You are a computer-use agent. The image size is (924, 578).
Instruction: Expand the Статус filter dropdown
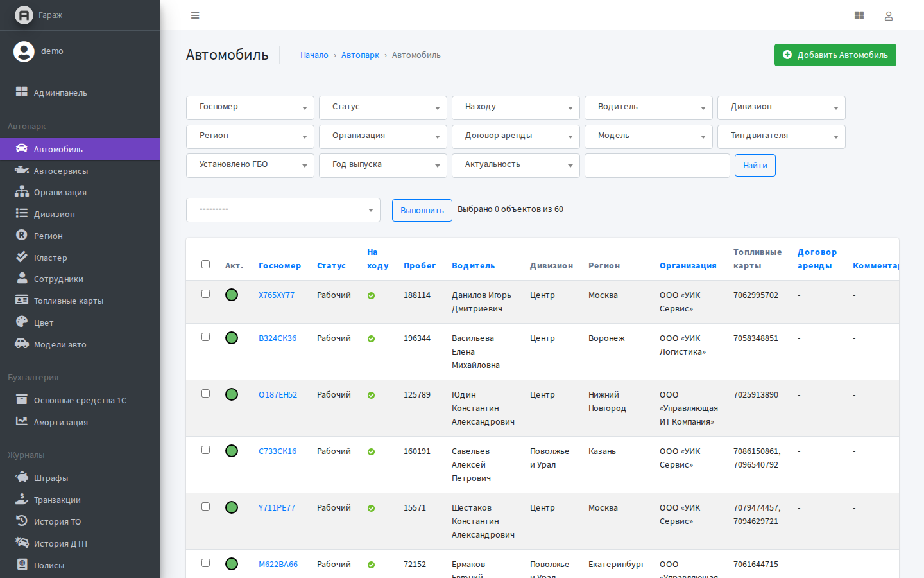[x=383, y=107]
